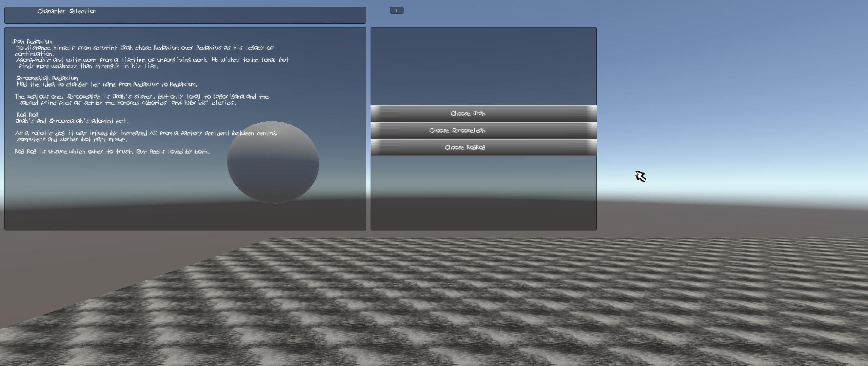Click the Rog Rog heading text

[27, 115]
